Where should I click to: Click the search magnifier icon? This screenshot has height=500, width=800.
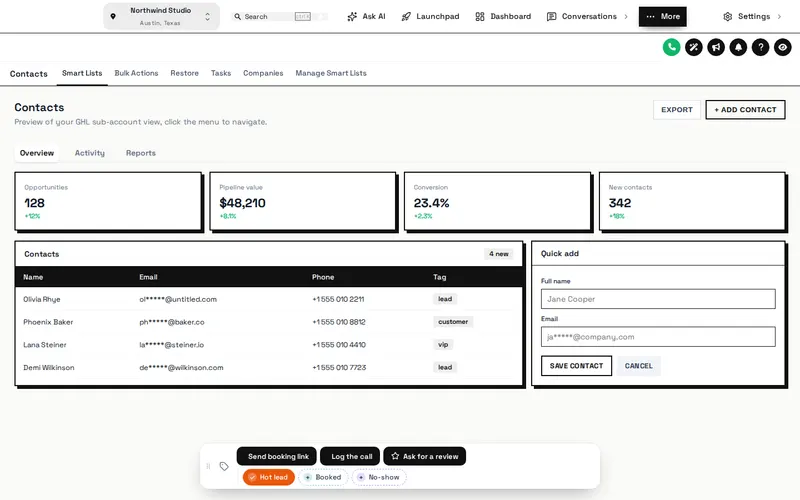[x=237, y=16]
